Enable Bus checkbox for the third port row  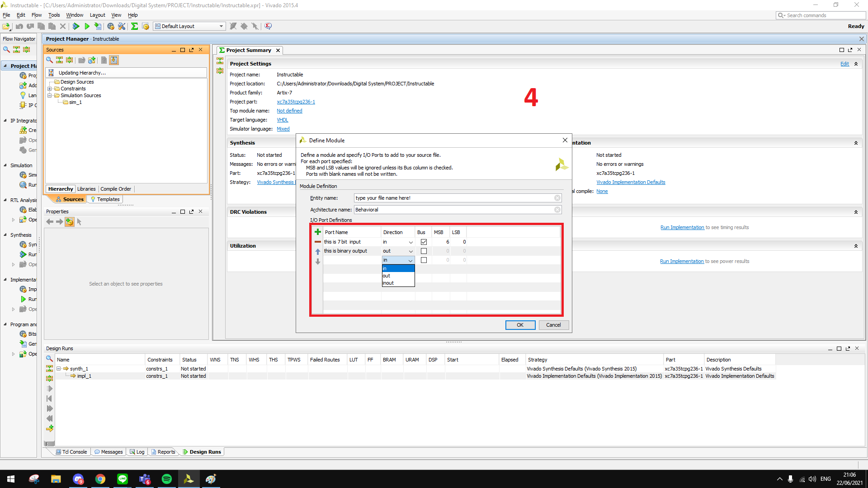(423, 260)
